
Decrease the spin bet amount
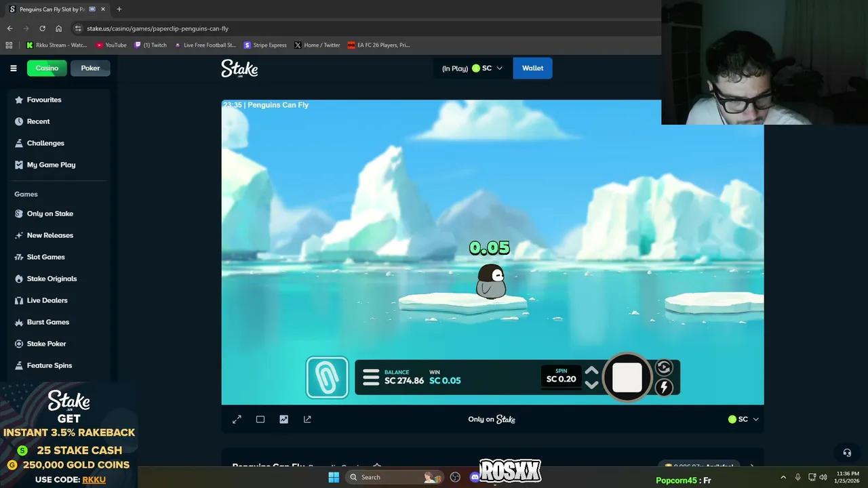[x=591, y=385]
